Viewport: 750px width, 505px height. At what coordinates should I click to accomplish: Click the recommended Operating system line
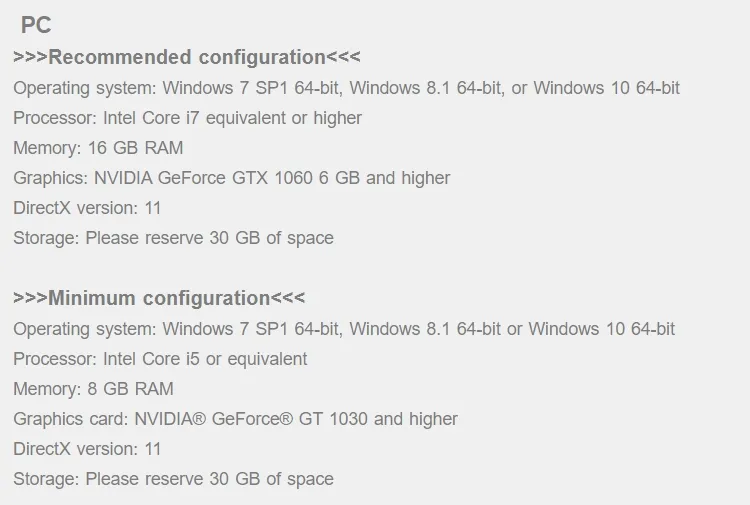[x=346, y=88]
